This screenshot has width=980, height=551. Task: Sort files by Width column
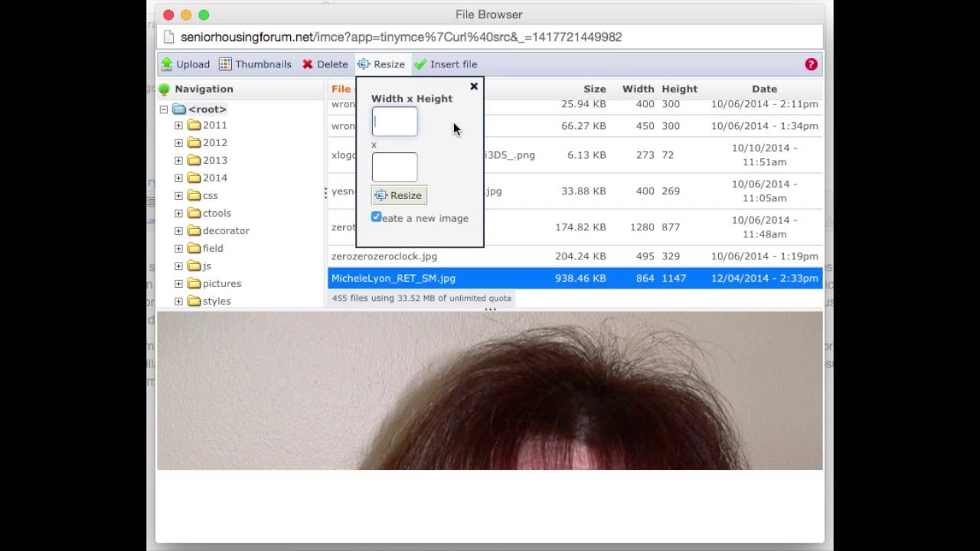[x=638, y=89]
